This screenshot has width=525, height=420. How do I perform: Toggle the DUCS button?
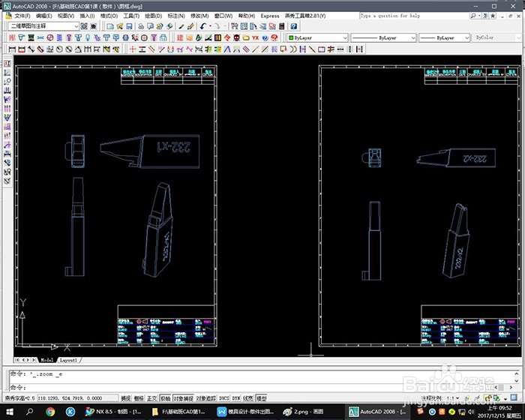tap(224, 398)
